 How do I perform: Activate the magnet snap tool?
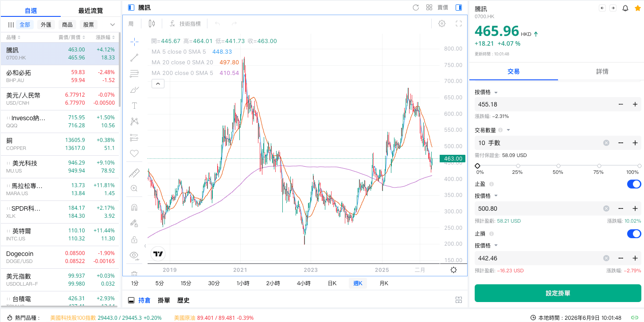[134, 207]
